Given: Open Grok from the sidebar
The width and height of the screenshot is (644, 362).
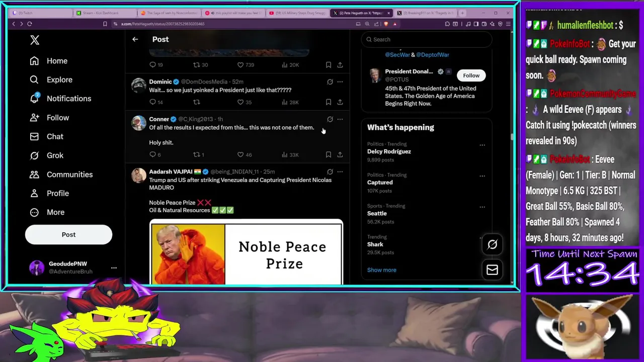Looking at the screenshot, I should (46, 155).
